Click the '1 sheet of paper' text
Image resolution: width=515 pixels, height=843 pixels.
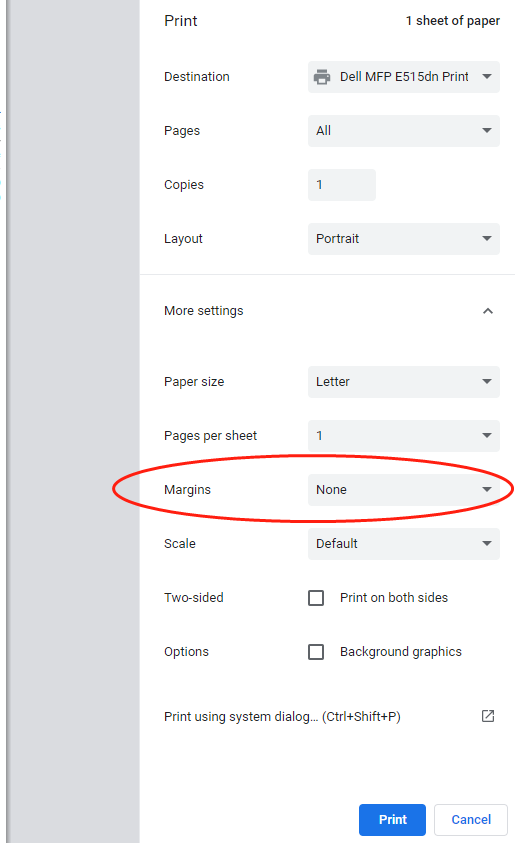tap(453, 21)
